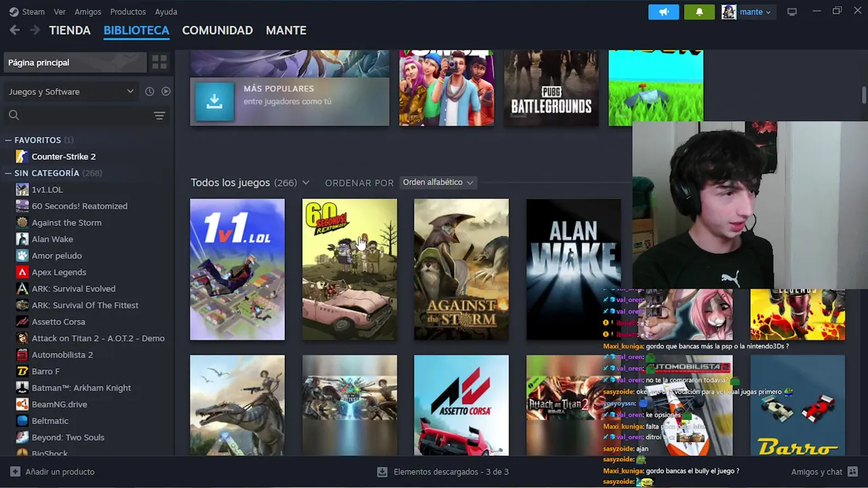Open the announcements megaphone button
This screenshot has height=488, width=868.
663,12
